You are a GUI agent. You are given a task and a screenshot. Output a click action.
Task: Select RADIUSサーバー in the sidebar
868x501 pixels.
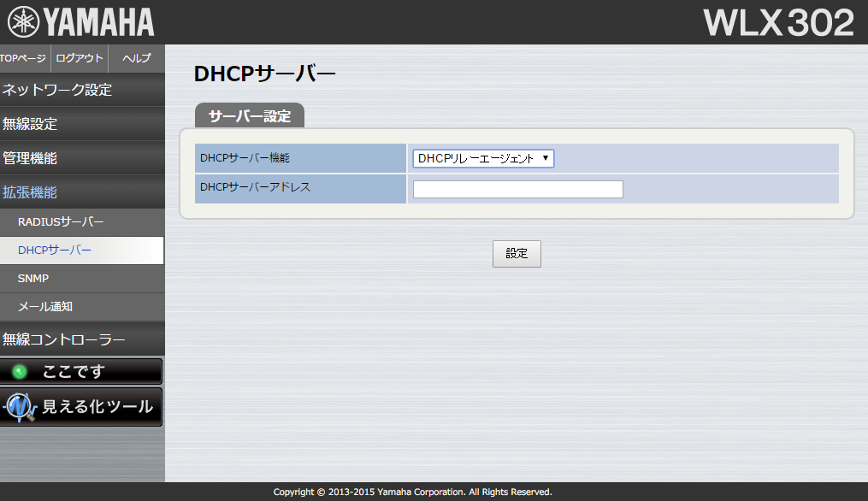point(60,221)
